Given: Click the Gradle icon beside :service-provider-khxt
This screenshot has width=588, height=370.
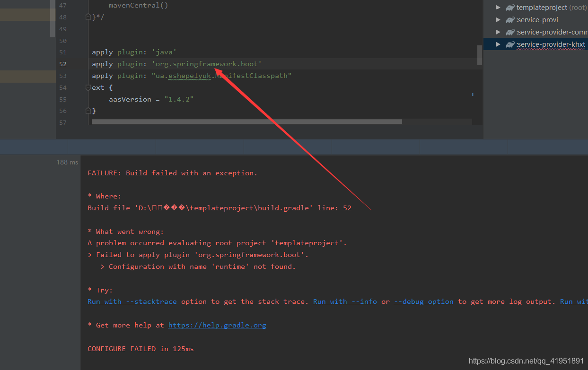Looking at the screenshot, I should 509,44.
